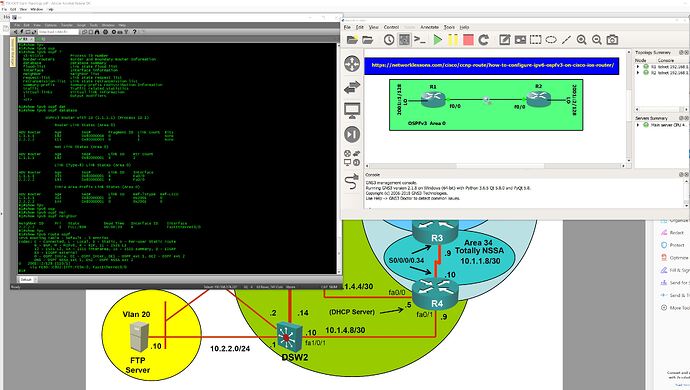Expand Main server entry in Servers Summary

pos(638,125)
